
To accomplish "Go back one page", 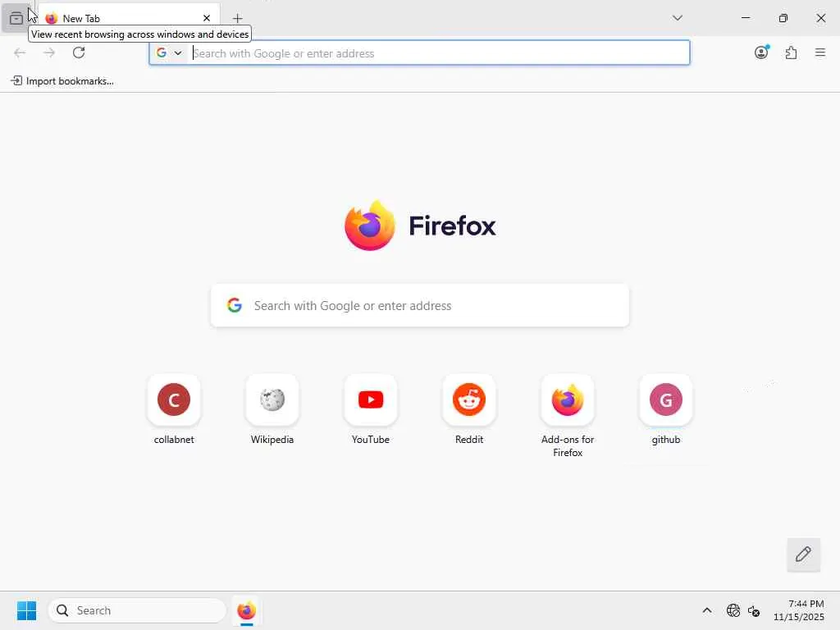I will (x=20, y=52).
